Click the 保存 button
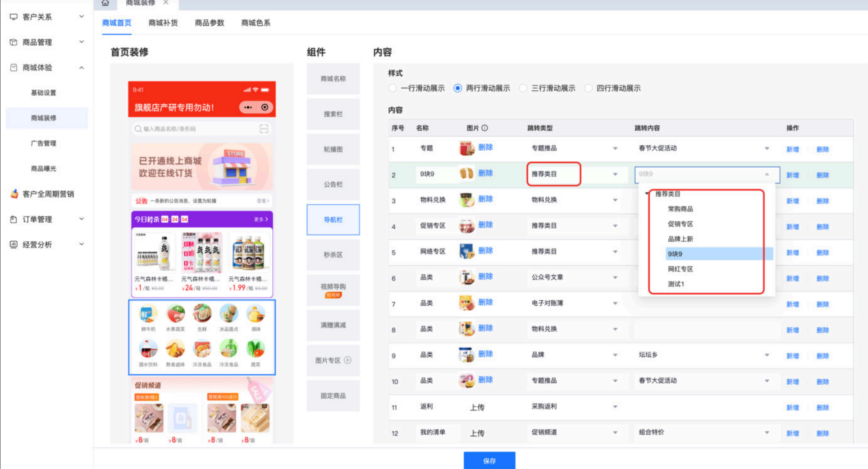 [489, 460]
